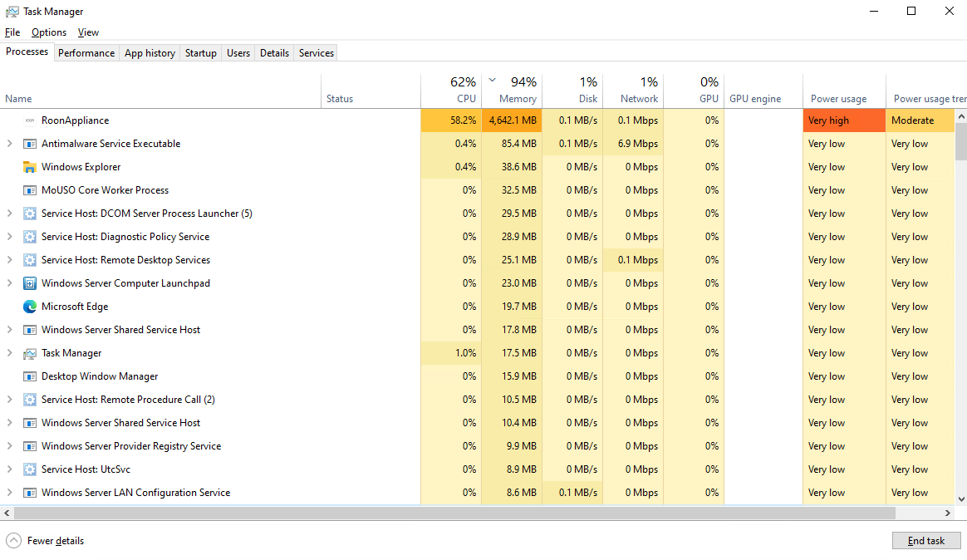Click the GPU engine column header
Image resolution: width=967 pixels, height=560 pixels.
tap(763, 91)
